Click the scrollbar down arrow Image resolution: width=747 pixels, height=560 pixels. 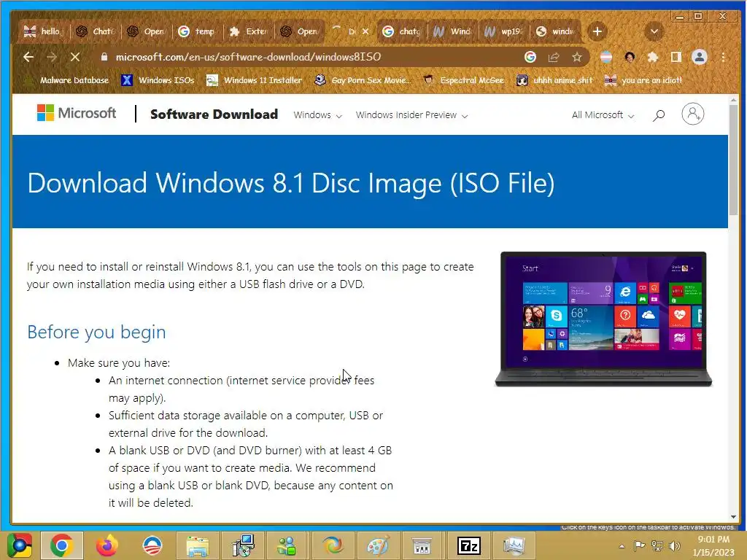point(733,517)
